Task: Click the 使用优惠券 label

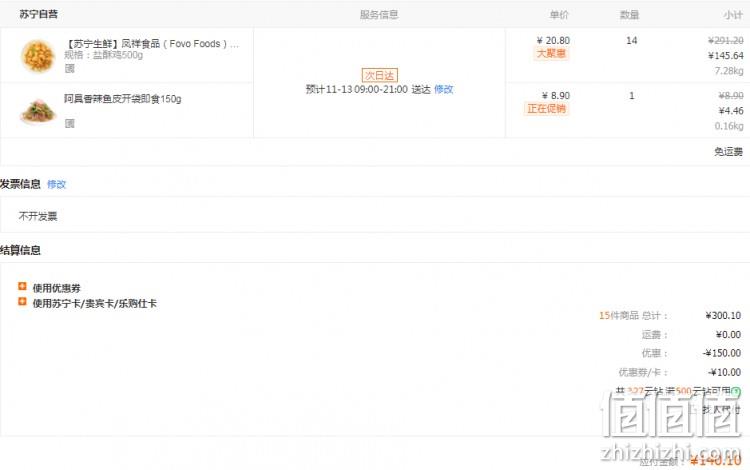Action: pos(56,288)
